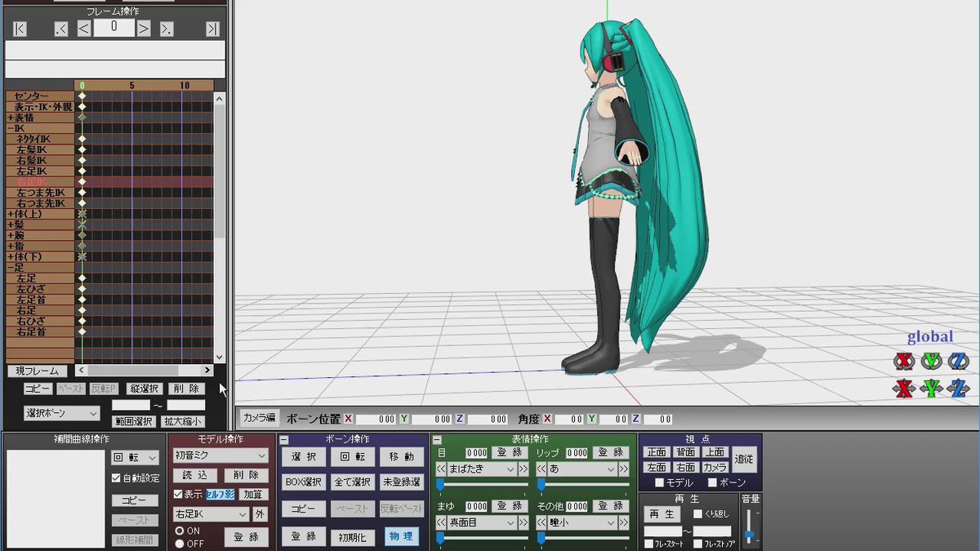Image resolution: width=980 pixels, height=551 pixels.
Task: Click the リップ lip morph slider
Action: (x=582, y=485)
